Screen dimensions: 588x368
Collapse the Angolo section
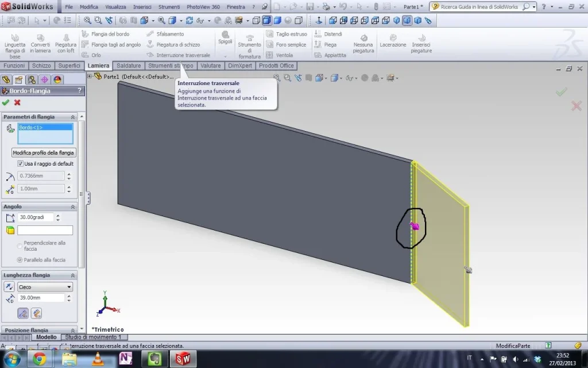point(73,206)
